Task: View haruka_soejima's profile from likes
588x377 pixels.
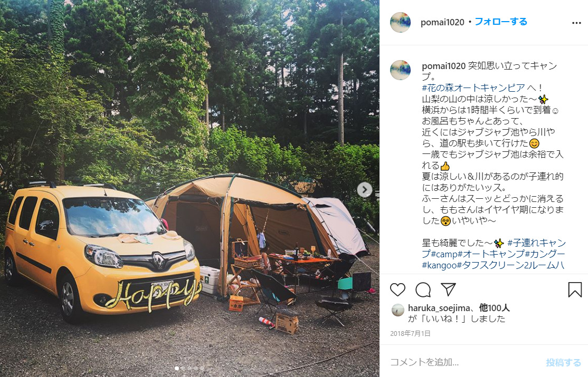Action: coord(439,308)
